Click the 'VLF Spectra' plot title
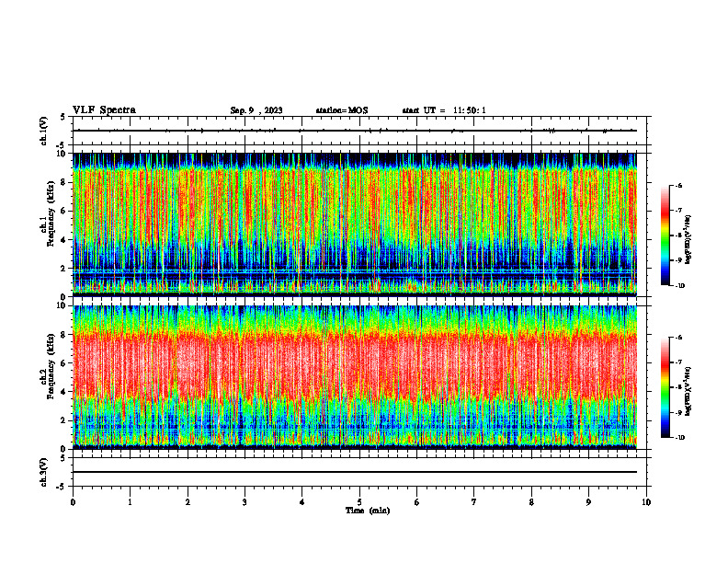 104,110
